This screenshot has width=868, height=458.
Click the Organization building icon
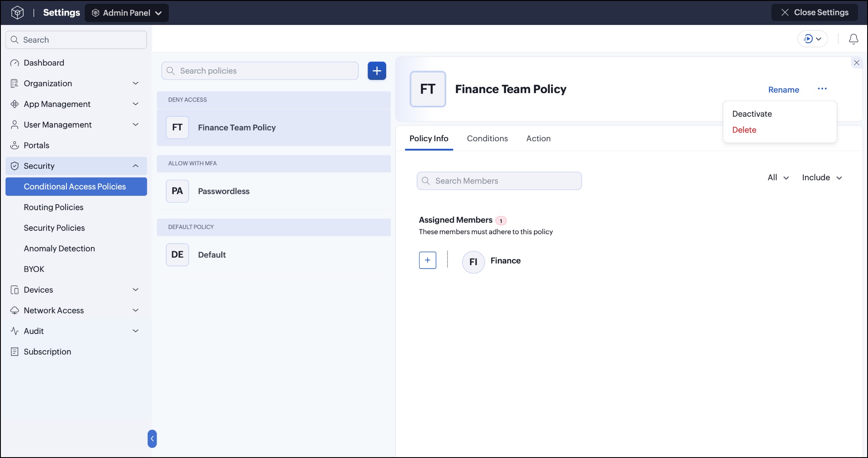tap(14, 83)
